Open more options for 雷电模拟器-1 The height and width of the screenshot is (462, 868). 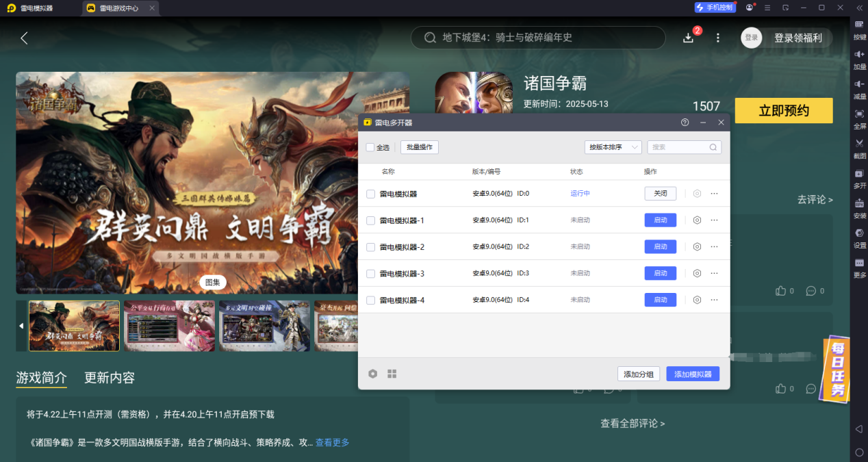(x=714, y=220)
